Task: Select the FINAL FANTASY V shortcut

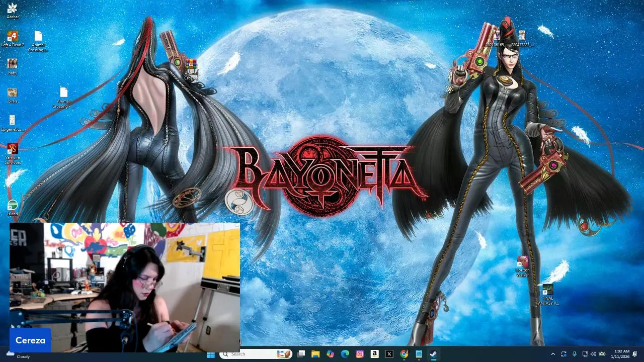Action: (548, 295)
